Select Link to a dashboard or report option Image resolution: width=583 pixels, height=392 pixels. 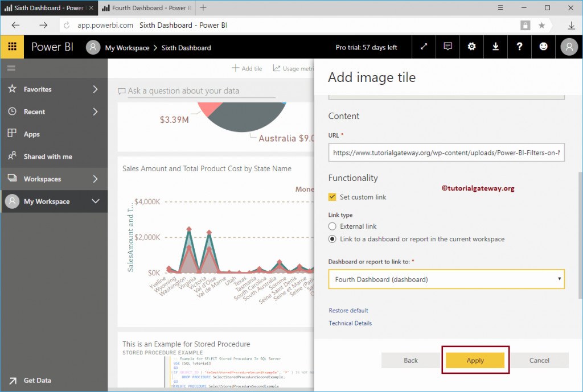[332, 239]
